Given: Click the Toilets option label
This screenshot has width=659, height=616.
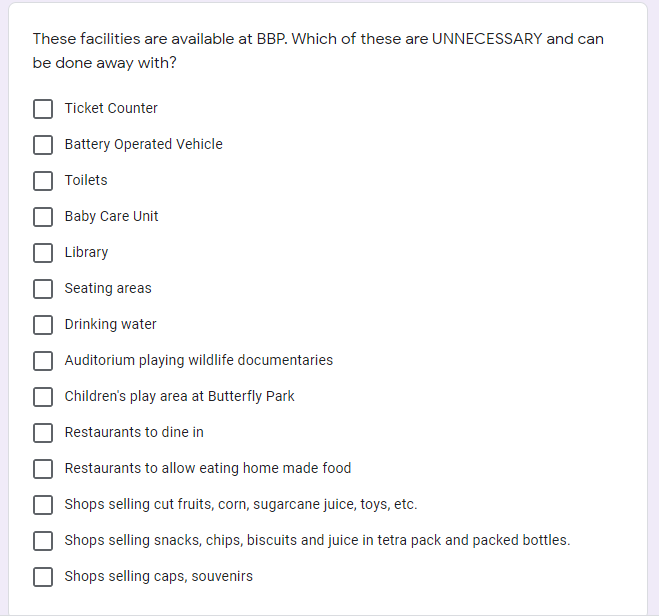Looking at the screenshot, I should coord(86,180).
